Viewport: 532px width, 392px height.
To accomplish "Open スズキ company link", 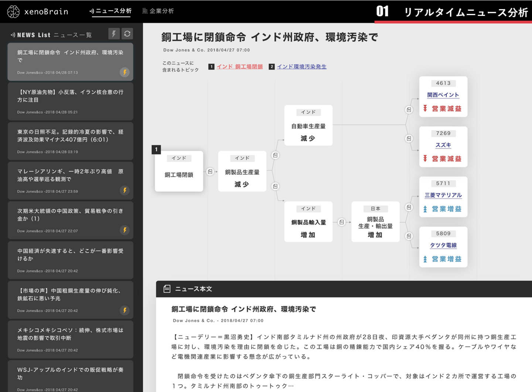I will pyautogui.click(x=443, y=145).
